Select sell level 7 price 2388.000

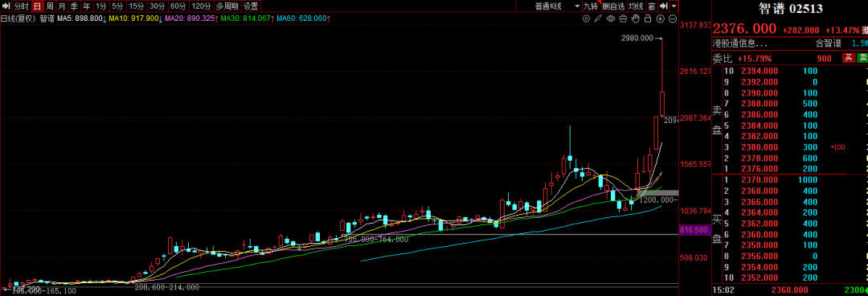pyautogui.click(x=759, y=104)
